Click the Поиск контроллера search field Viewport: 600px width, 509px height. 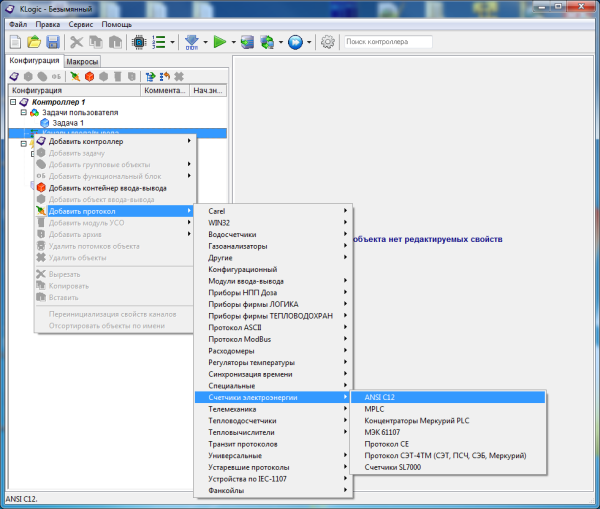click(x=387, y=42)
